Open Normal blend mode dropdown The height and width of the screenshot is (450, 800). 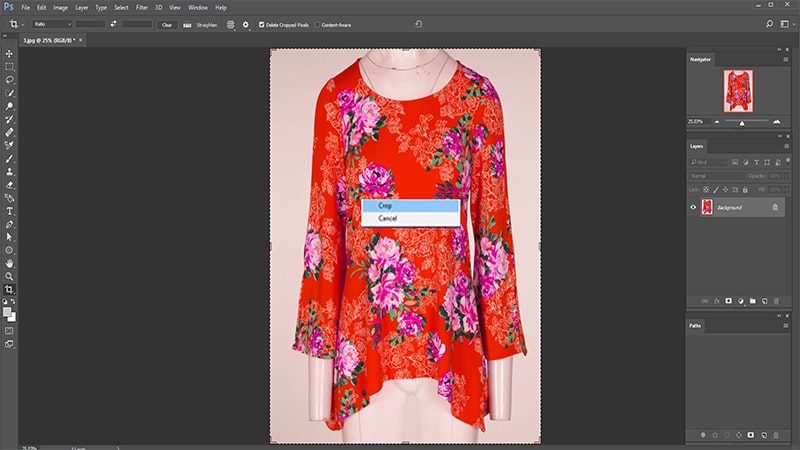coord(717,176)
